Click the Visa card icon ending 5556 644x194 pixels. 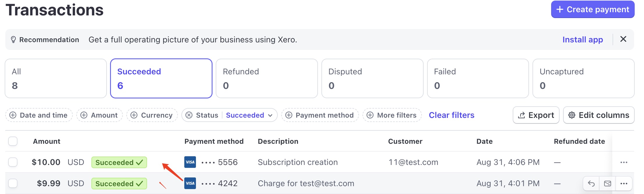pos(190,162)
